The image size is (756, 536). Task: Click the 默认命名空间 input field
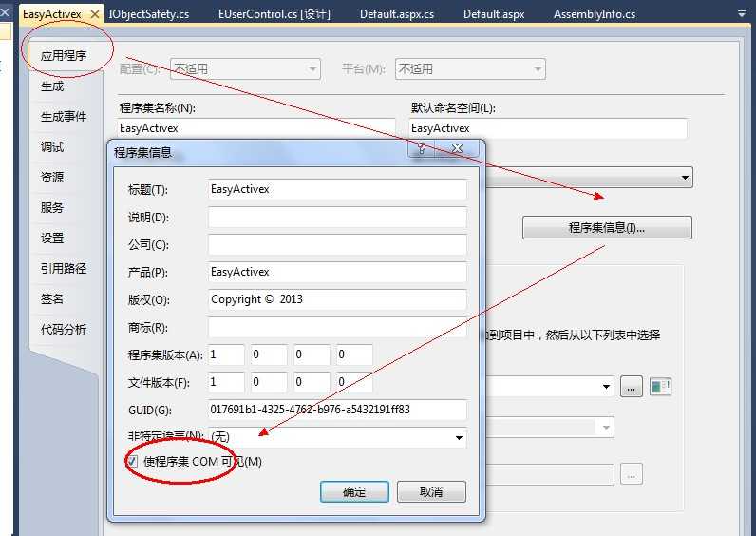tap(548, 128)
